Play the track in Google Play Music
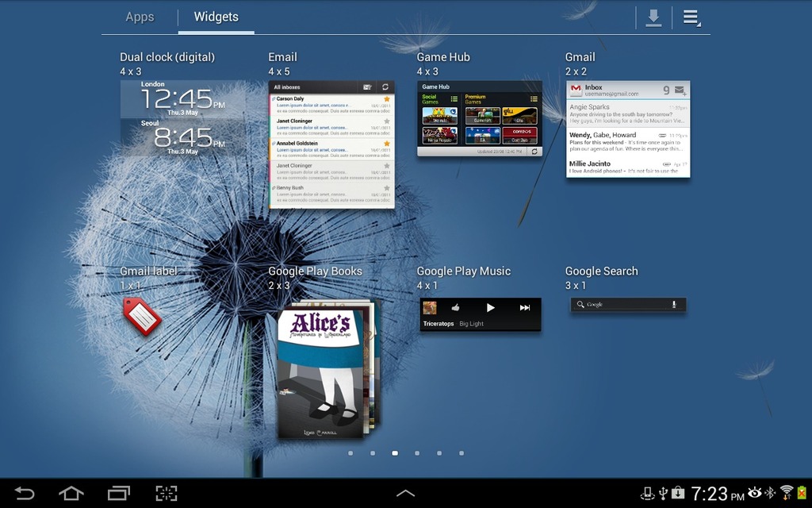The image size is (812, 508). 490,308
